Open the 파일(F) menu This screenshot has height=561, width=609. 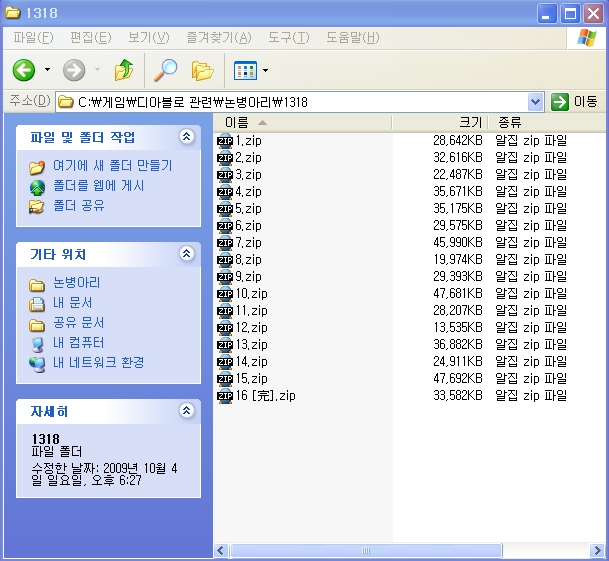tap(33, 38)
